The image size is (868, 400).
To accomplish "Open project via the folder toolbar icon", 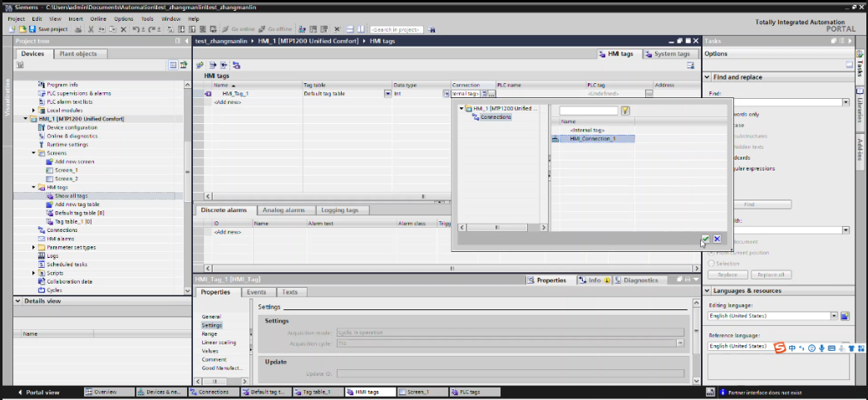I will coord(22,29).
